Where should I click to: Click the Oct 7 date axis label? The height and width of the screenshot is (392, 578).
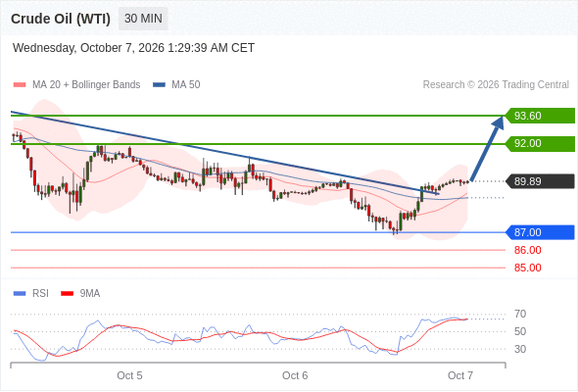tap(460, 375)
